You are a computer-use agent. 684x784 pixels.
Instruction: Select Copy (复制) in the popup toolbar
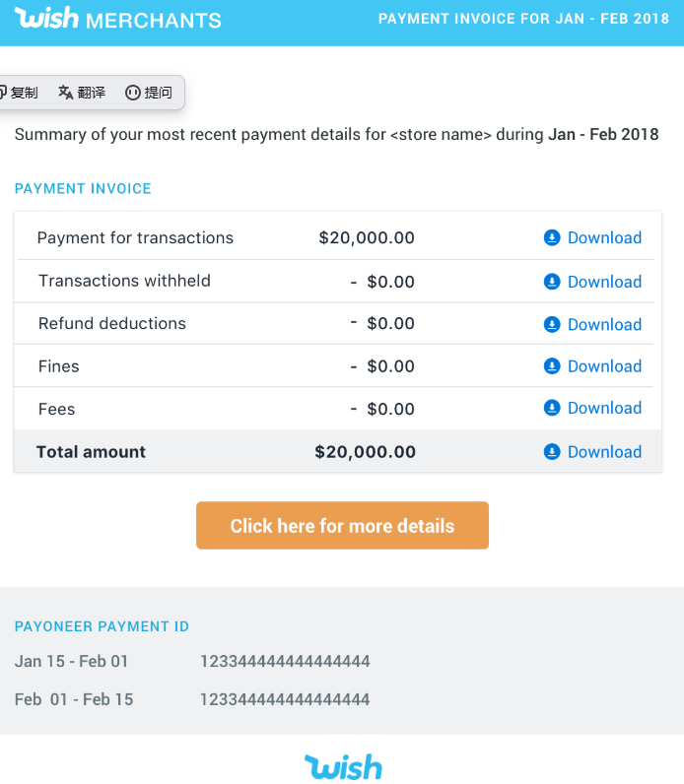coord(18,93)
